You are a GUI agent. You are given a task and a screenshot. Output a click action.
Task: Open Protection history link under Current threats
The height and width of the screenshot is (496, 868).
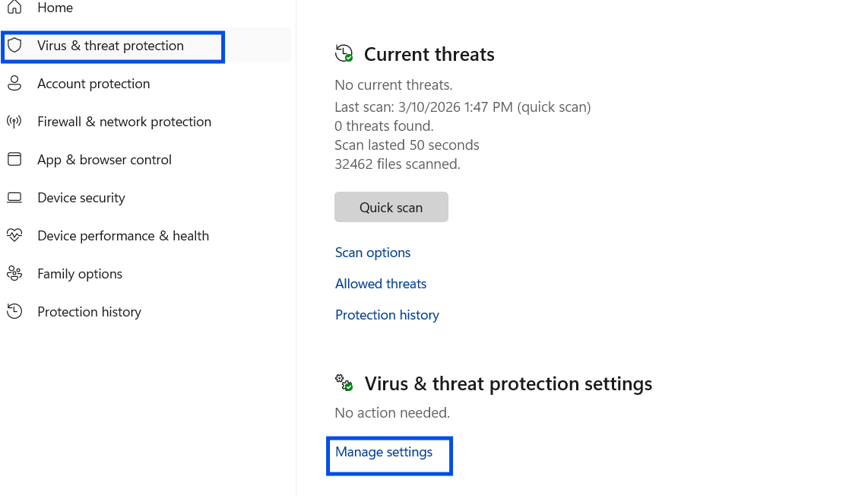click(387, 315)
